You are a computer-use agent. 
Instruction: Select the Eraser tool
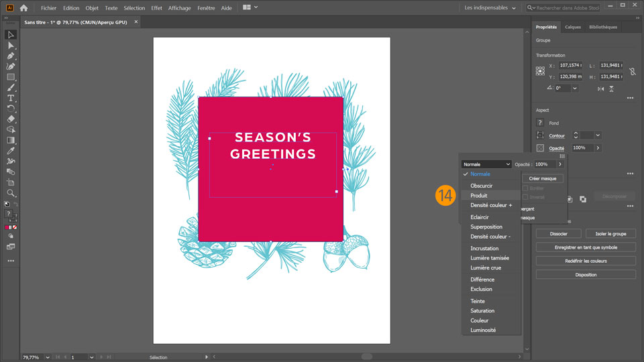(x=11, y=119)
